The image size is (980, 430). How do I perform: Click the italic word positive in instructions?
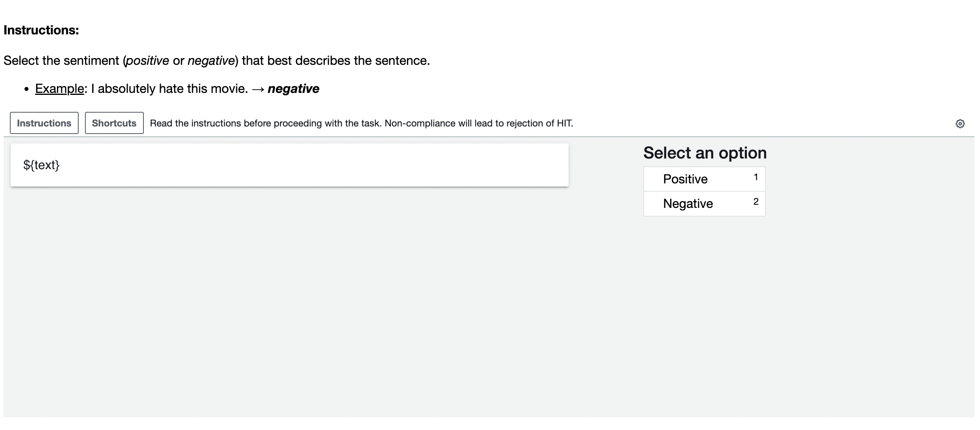coord(147,60)
